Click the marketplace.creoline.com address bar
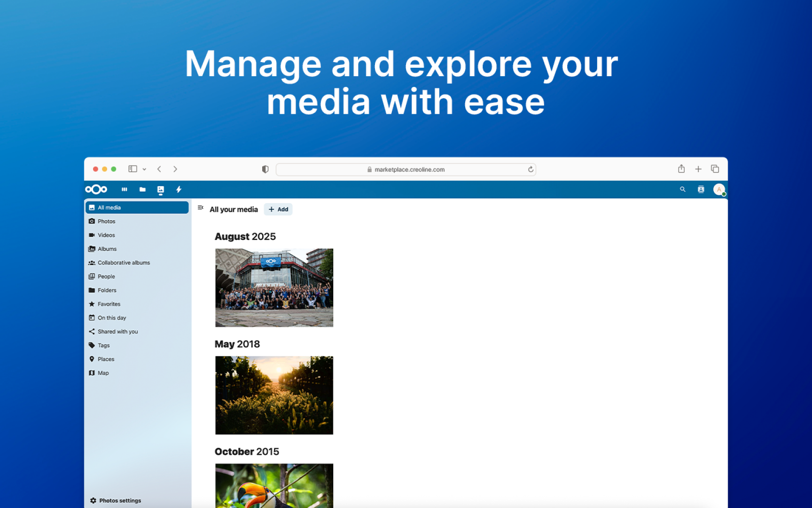The height and width of the screenshot is (508, 812). (406, 169)
